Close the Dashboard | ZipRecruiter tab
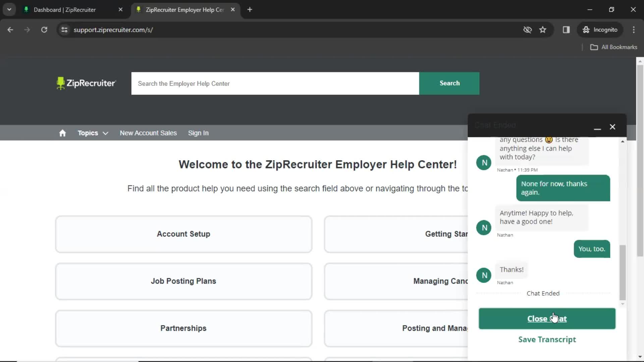644x362 pixels. [120, 10]
